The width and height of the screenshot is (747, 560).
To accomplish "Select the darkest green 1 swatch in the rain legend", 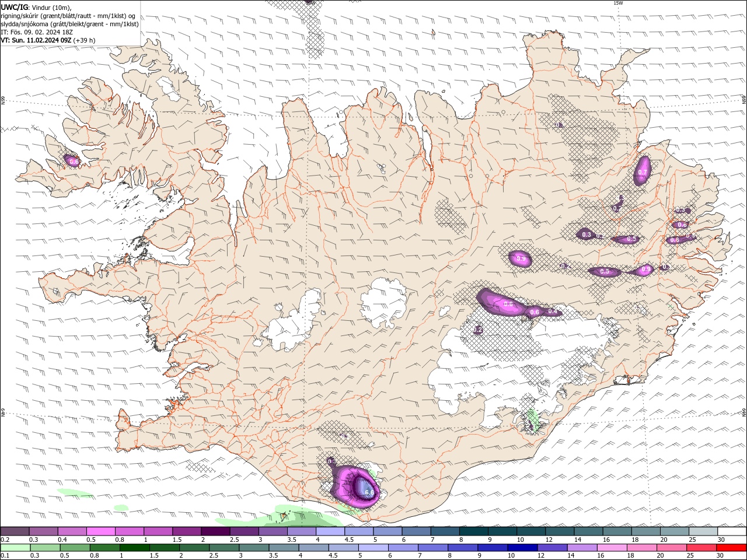I will tap(135, 548).
